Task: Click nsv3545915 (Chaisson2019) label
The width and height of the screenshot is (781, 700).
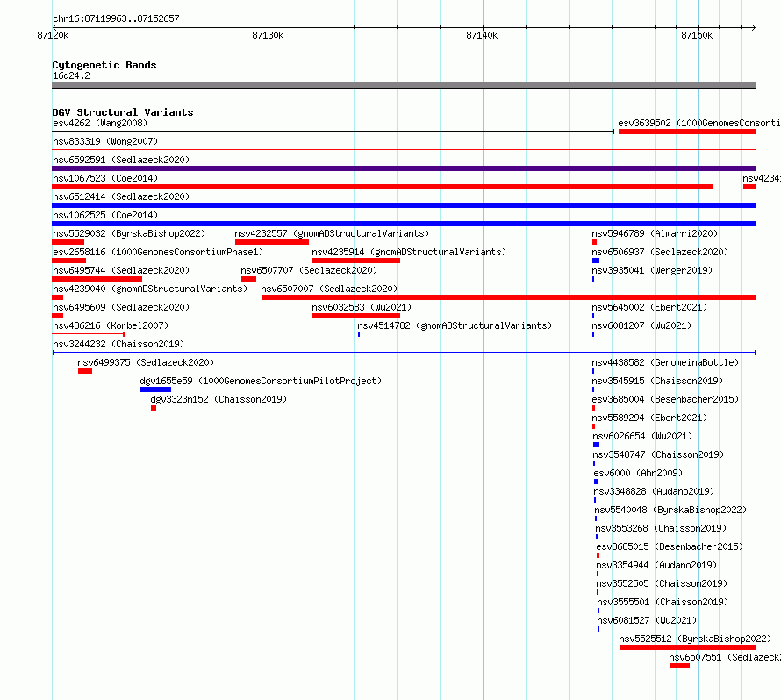Action: coord(657,381)
